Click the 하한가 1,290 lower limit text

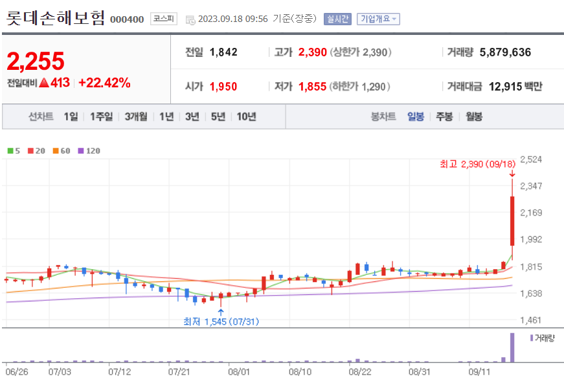click(359, 87)
